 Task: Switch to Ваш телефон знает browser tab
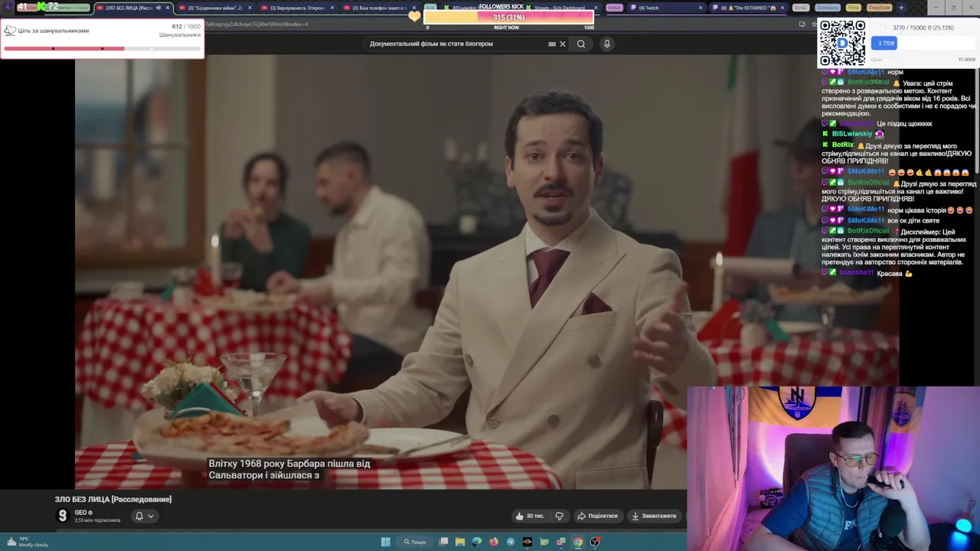[377, 8]
